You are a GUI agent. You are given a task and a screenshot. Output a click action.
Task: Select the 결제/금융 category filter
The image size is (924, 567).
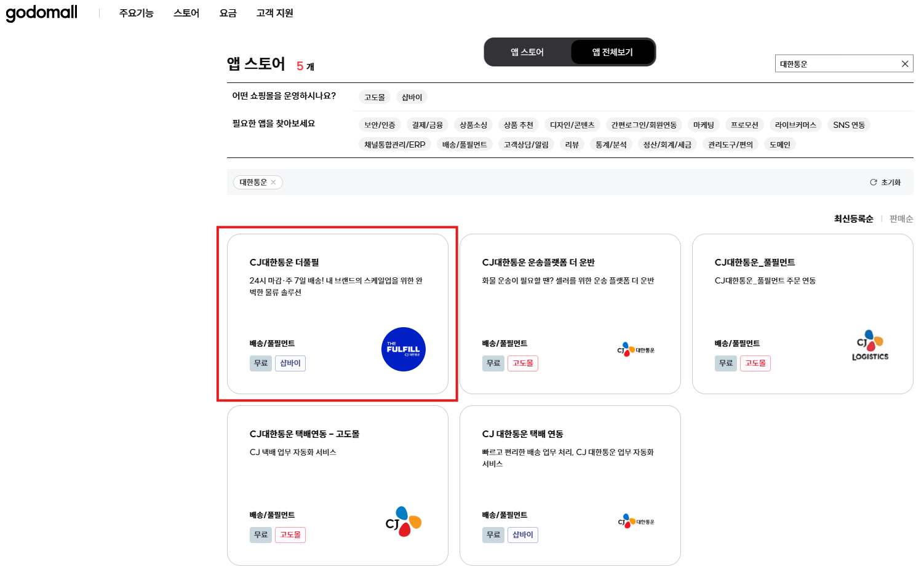[x=428, y=125]
